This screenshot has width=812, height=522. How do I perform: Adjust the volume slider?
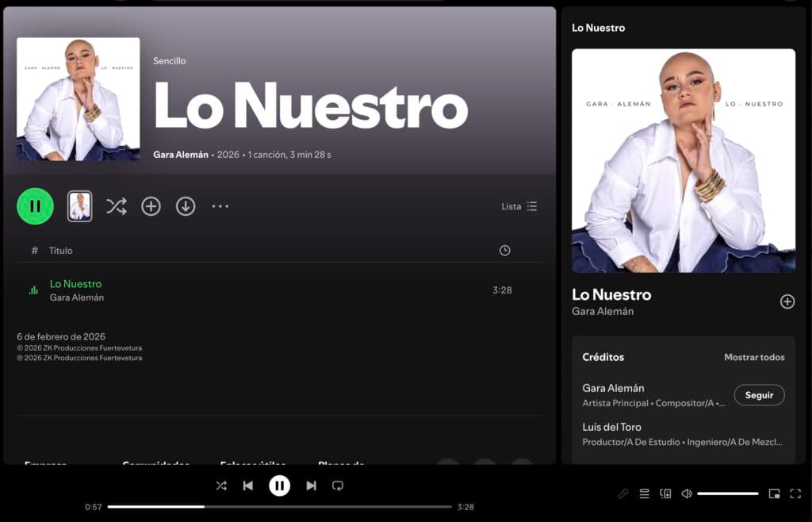click(x=728, y=493)
